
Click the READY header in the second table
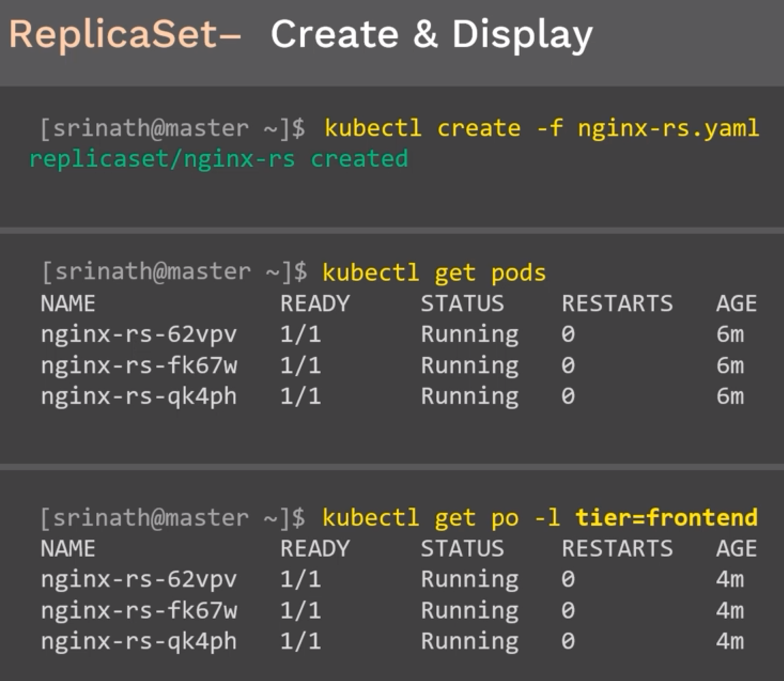[315, 549]
